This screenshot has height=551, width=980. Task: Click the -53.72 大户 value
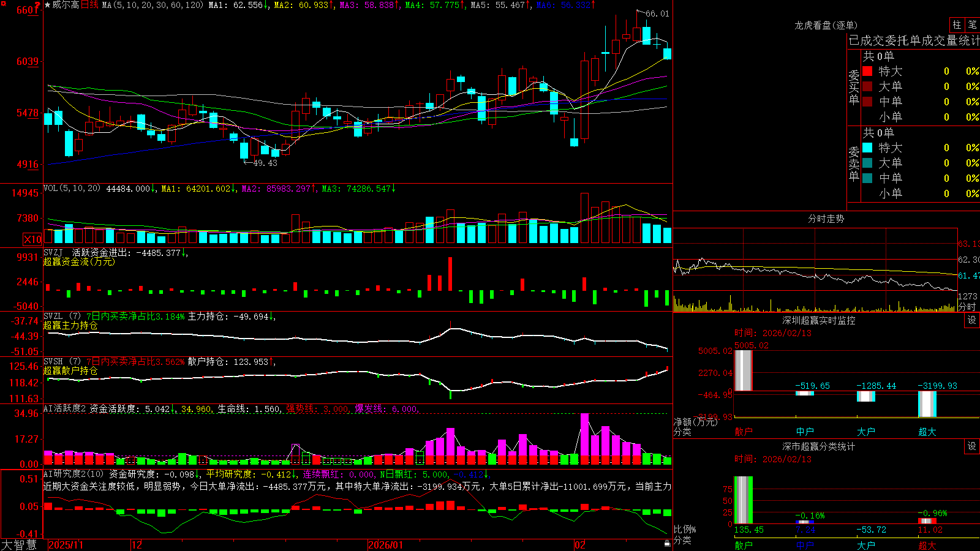[x=871, y=530]
